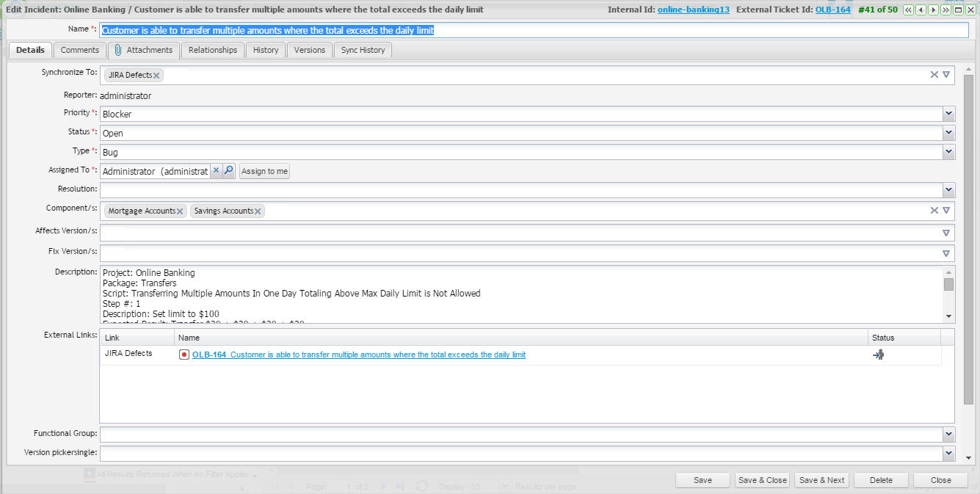The width and height of the screenshot is (980, 494).
Task: Search for a user to assign
Action: [228, 170]
